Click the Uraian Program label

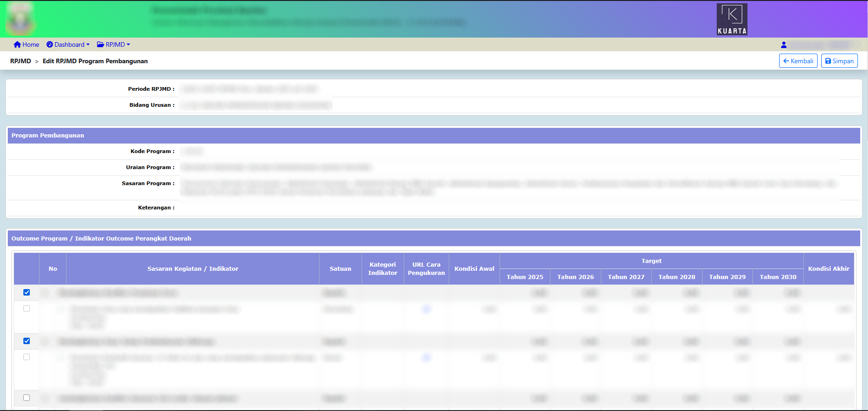(x=150, y=167)
